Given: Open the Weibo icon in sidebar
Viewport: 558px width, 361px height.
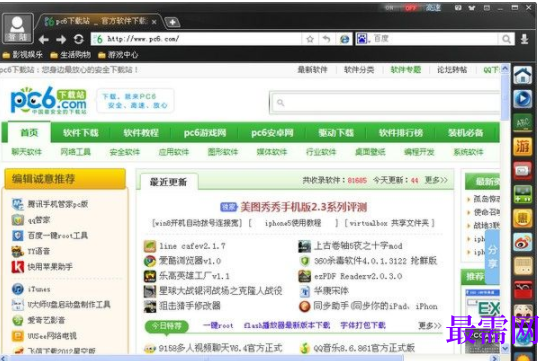Looking at the screenshot, I should [522, 242].
